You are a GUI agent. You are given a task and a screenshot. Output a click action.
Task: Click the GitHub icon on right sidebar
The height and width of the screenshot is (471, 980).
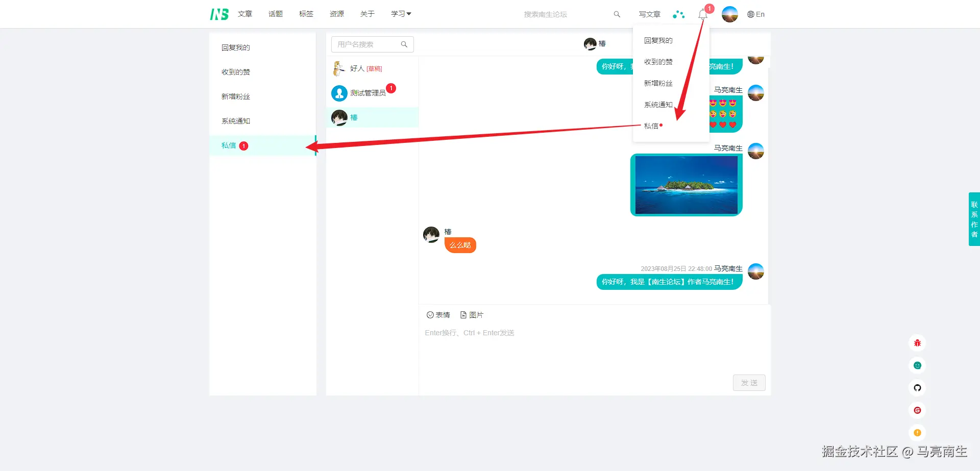(x=917, y=388)
